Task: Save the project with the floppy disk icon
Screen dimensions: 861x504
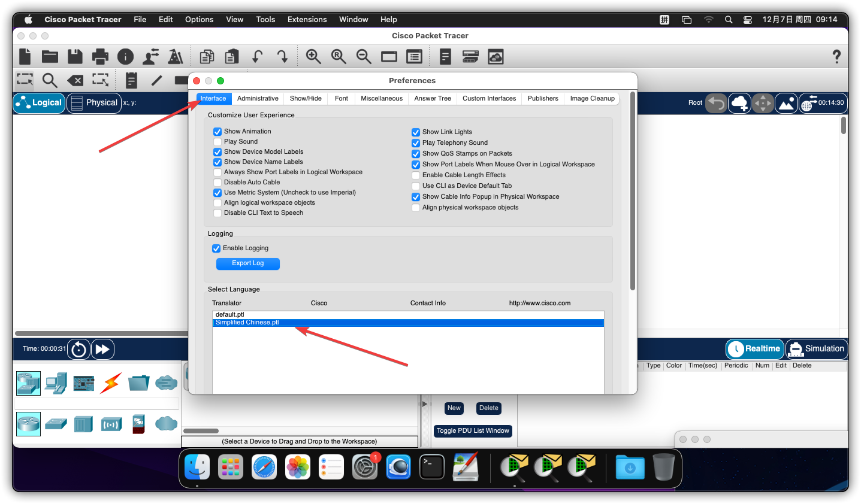Action: click(75, 57)
